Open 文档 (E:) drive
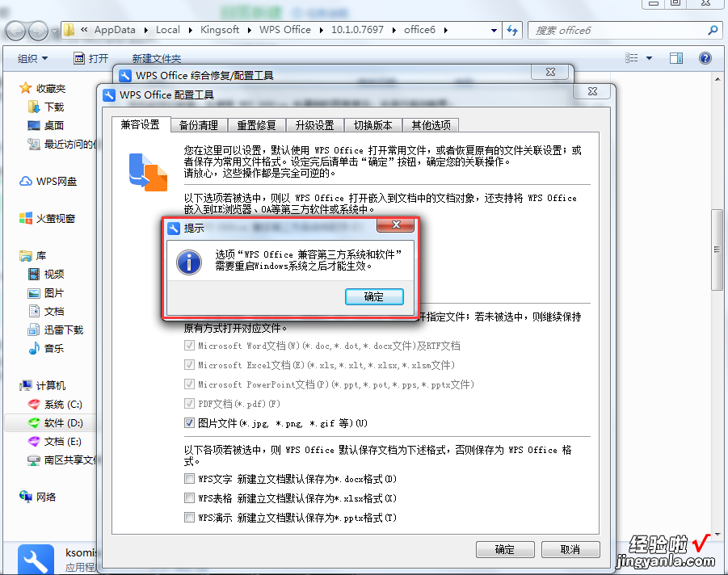728x575 pixels. pos(54,441)
